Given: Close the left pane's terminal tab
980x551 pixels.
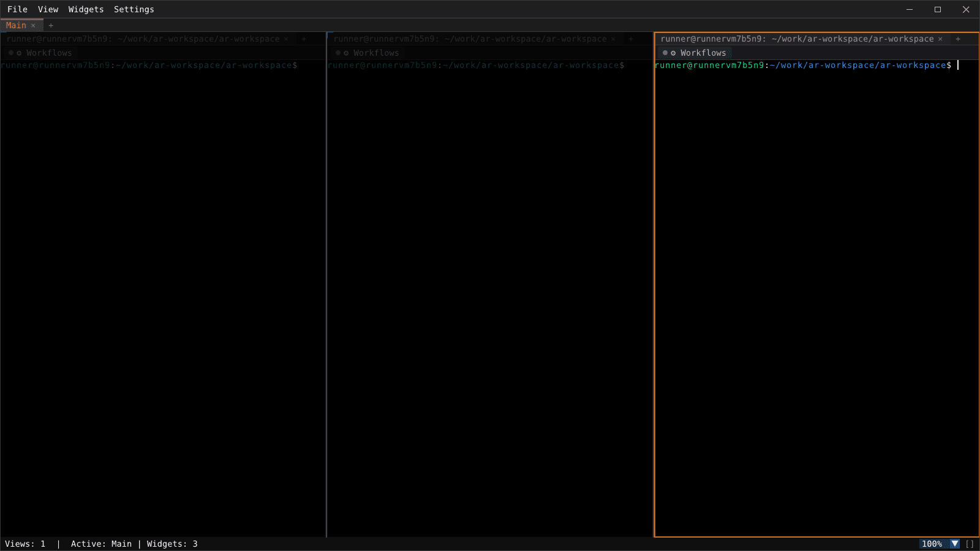Looking at the screenshot, I should coord(286,39).
